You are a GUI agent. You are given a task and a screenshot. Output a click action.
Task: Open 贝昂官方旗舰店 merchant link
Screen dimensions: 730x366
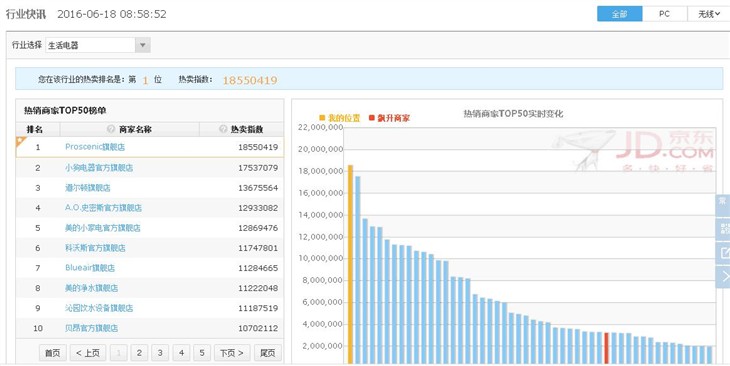91,328
